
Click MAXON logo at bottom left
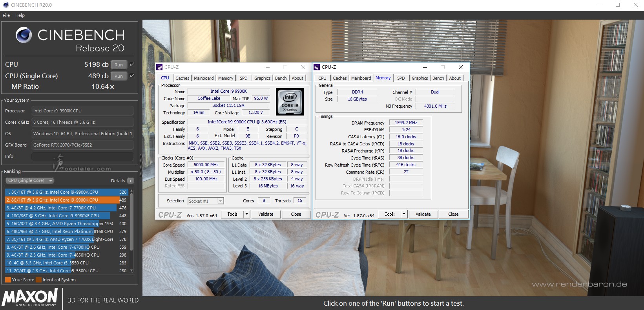point(30,297)
